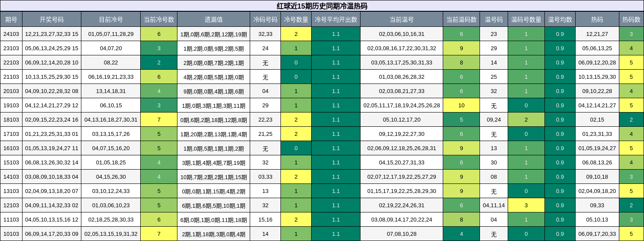
Task: Select warm code cell 04,11,14
Action: pos(494,206)
